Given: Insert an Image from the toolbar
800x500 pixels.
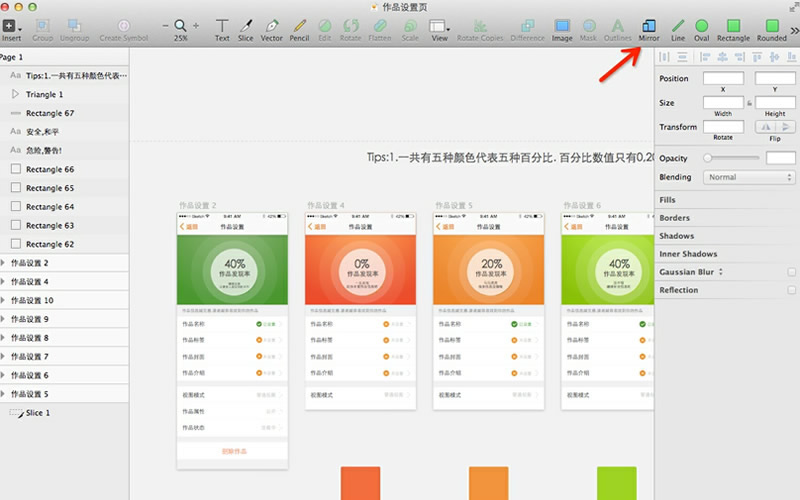Looking at the screenshot, I should tap(562, 26).
